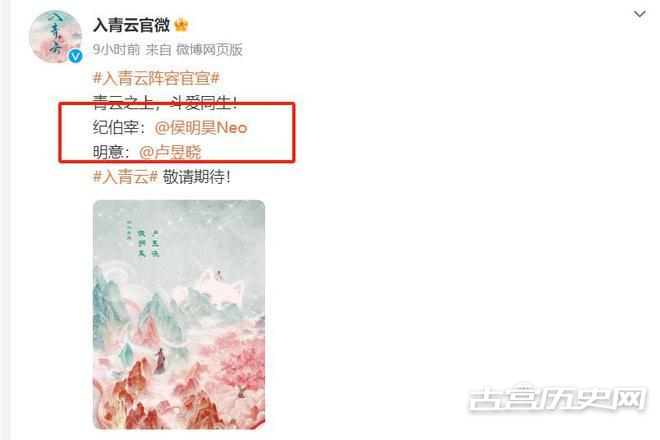Screen dimensions: 660x440
Task: View the attached poster image
Action: pos(179,315)
